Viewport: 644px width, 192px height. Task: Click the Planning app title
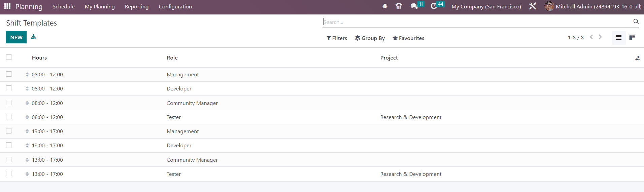pos(29,6)
